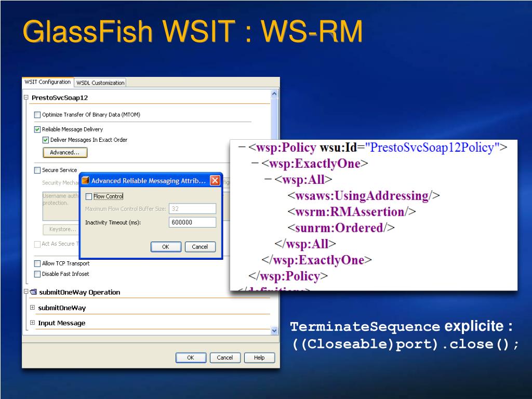Click the closing wsp:Policy tag
This screenshot has height=399, width=532.
click(288, 276)
